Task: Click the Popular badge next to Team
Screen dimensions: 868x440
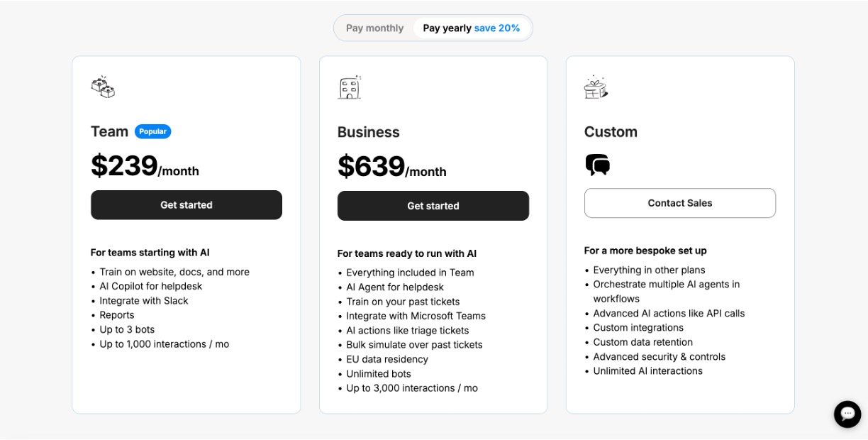Action: click(153, 131)
